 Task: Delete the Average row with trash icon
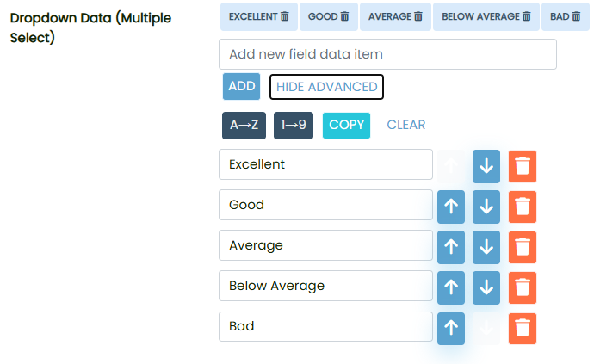tap(523, 247)
